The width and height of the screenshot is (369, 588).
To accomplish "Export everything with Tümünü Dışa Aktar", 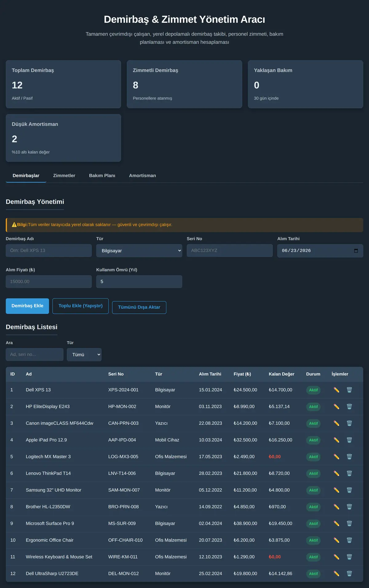I will tap(139, 308).
